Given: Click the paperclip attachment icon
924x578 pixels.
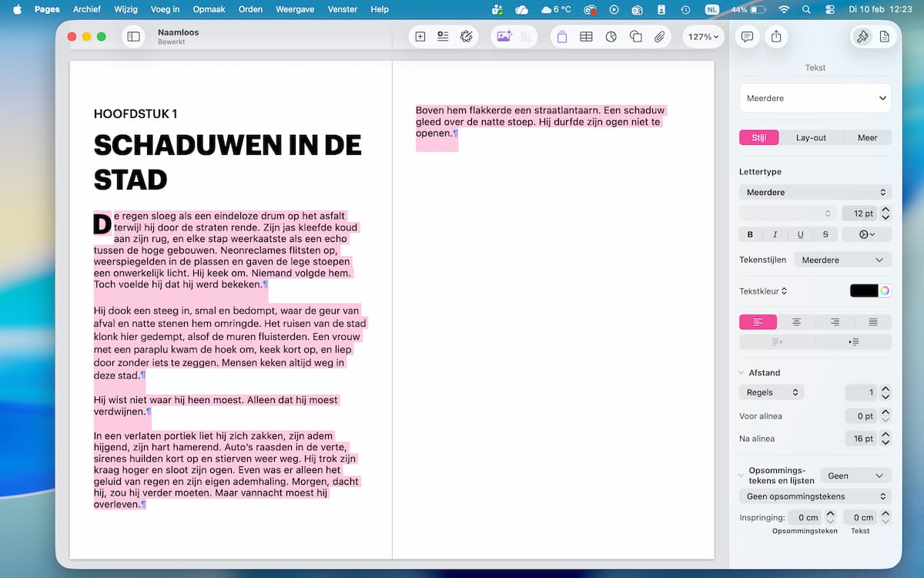Looking at the screenshot, I should (660, 36).
